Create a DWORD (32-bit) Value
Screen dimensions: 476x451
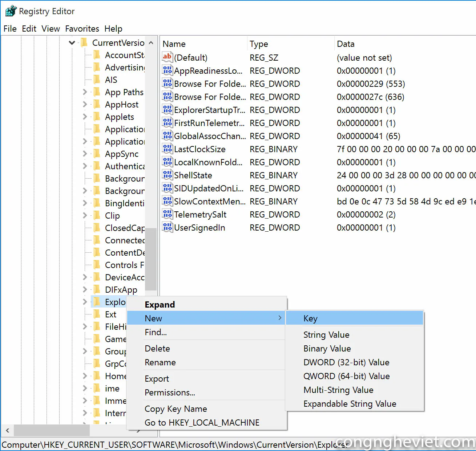coord(355,362)
